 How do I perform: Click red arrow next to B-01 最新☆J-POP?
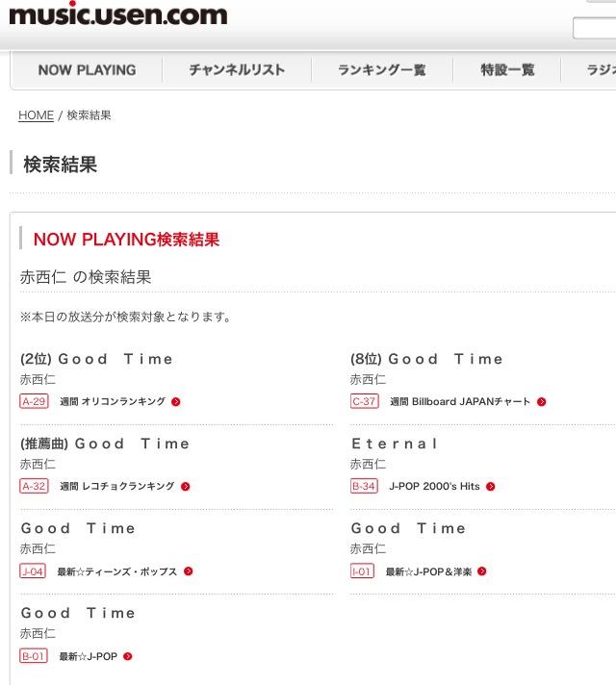(128, 656)
